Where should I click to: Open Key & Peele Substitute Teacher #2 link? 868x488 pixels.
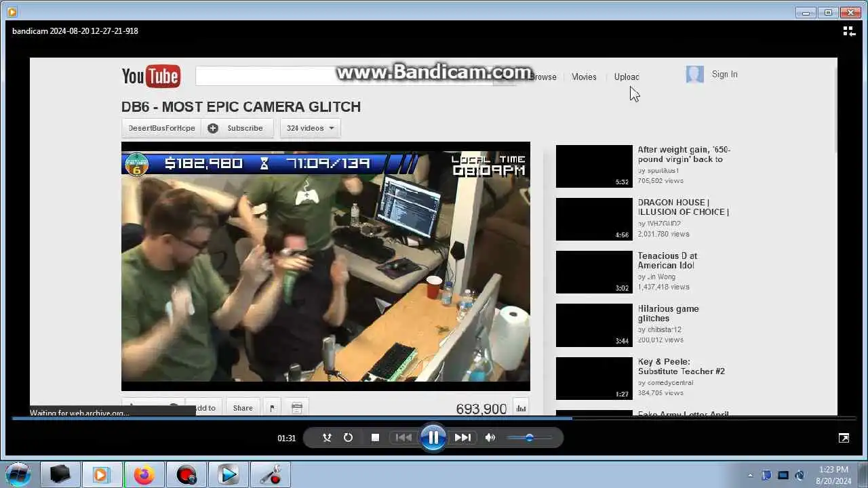[x=681, y=367]
